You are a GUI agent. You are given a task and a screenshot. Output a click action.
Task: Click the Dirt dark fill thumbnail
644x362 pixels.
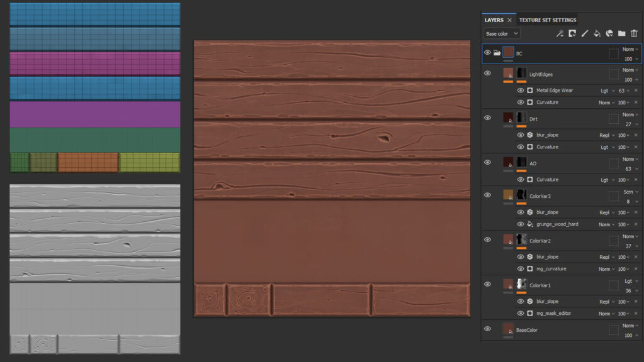point(508,118)
